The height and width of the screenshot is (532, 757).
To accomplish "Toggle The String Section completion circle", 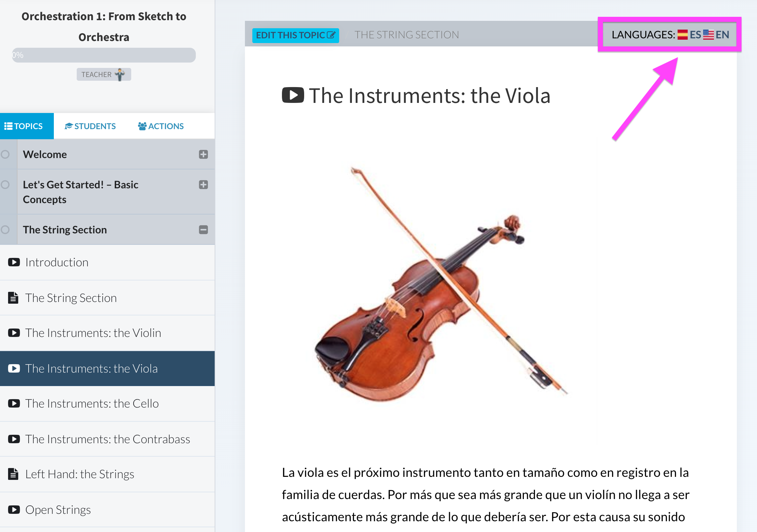I will pos(5,230).
